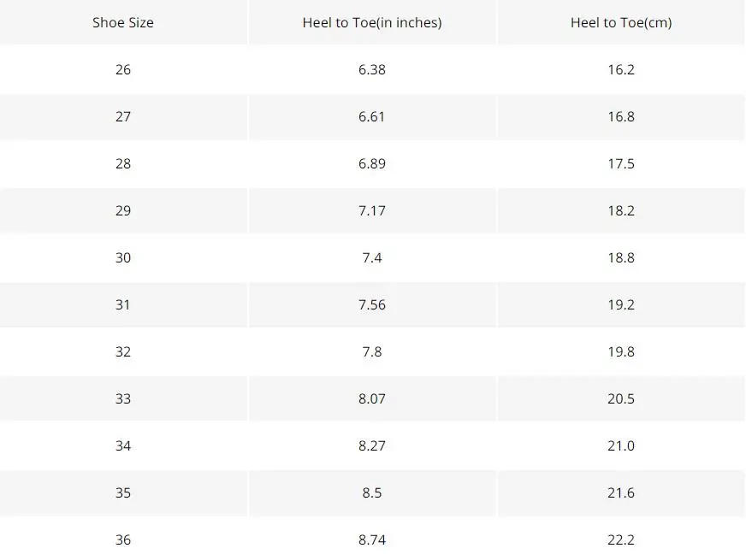Viewport: 746px width, 560px height.
Task: Select shoe size 30 cell
Action: (122, 257)
